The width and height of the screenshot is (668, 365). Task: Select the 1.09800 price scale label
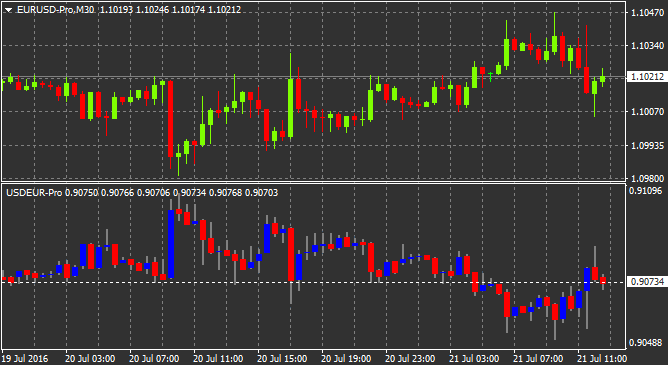[x=647, y=178]
